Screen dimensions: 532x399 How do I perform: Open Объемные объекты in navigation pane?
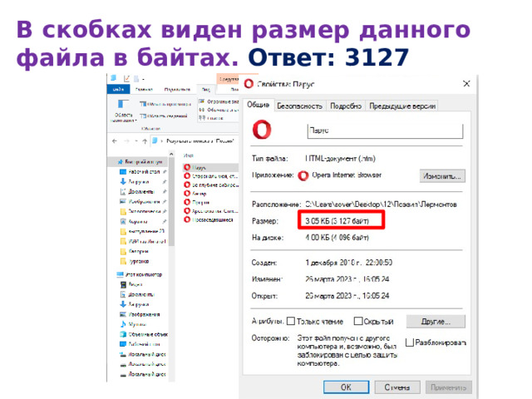tap(144, 334)
